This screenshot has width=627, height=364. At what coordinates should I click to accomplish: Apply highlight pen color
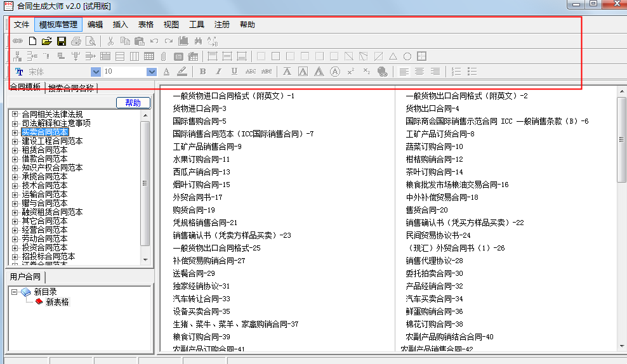pos(182,72)
